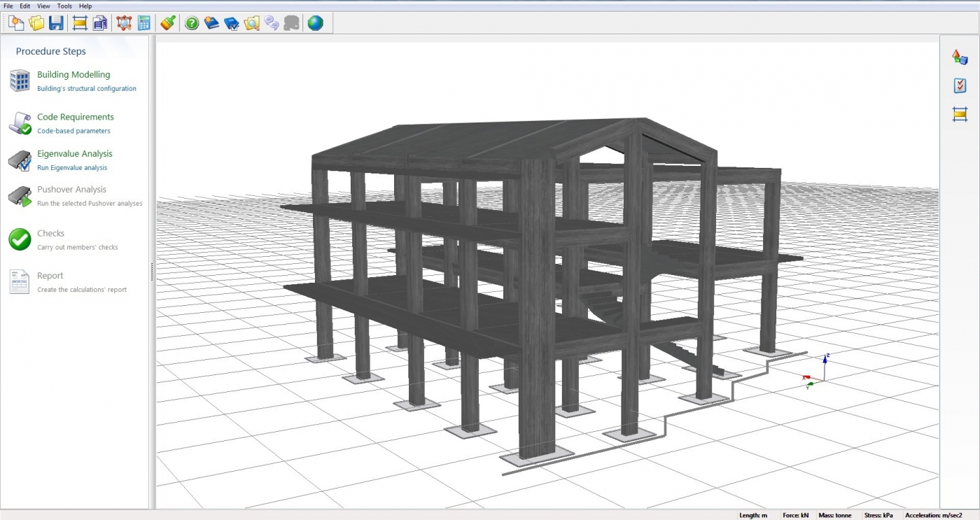Click the yellow beam icon in right sidebar
Image resolution: width=980 pixels, height=520 pixels.
960,114
